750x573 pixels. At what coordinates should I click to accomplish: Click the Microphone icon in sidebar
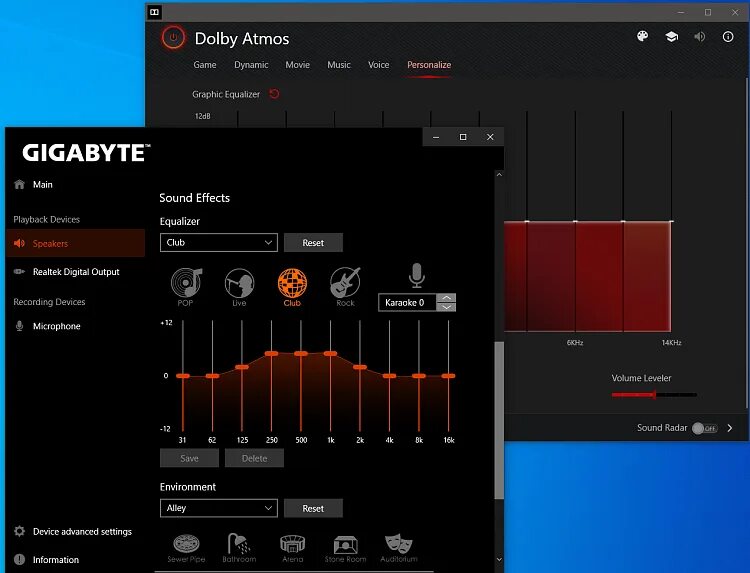tap(19, 326)
